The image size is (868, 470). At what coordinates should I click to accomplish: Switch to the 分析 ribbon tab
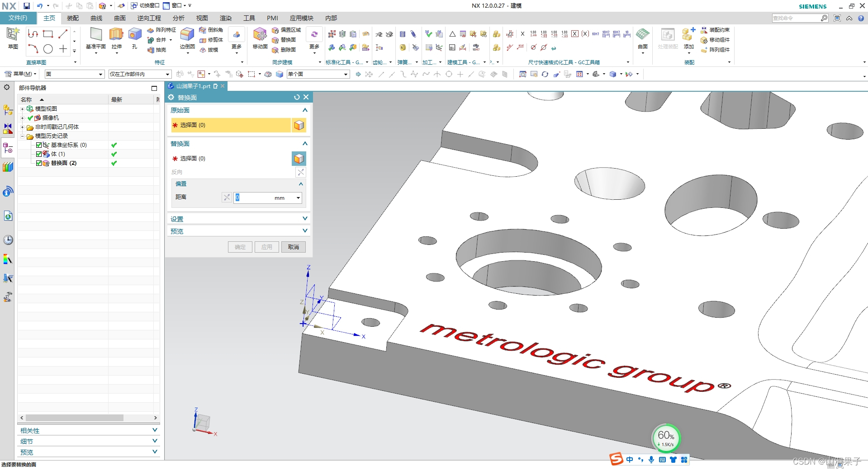click(x=179, y=18)
